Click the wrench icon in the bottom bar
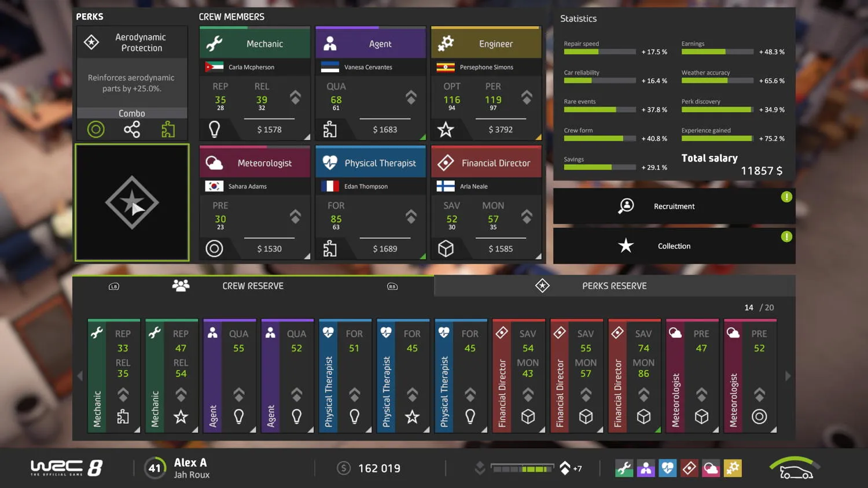This screenshot has height=488, width=868. (624, 468)
